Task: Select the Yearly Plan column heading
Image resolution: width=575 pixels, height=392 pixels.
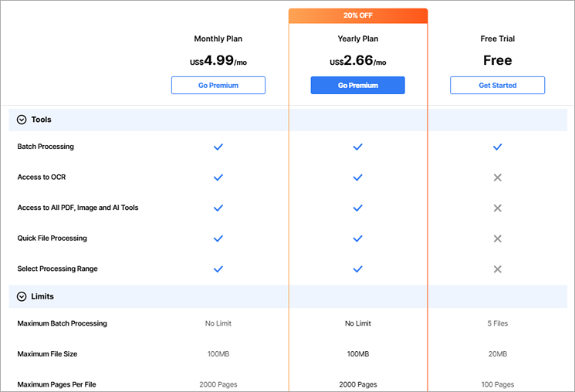Action: pos(357,39)
